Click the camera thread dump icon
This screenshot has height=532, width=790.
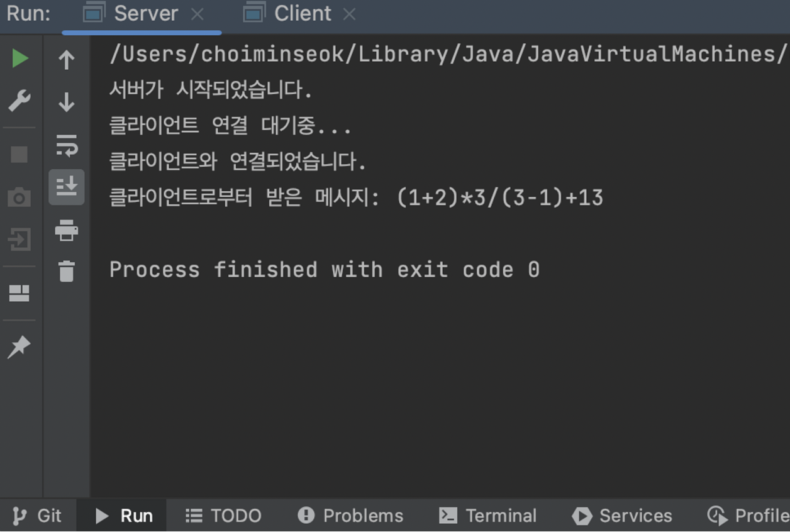point(19,197)
